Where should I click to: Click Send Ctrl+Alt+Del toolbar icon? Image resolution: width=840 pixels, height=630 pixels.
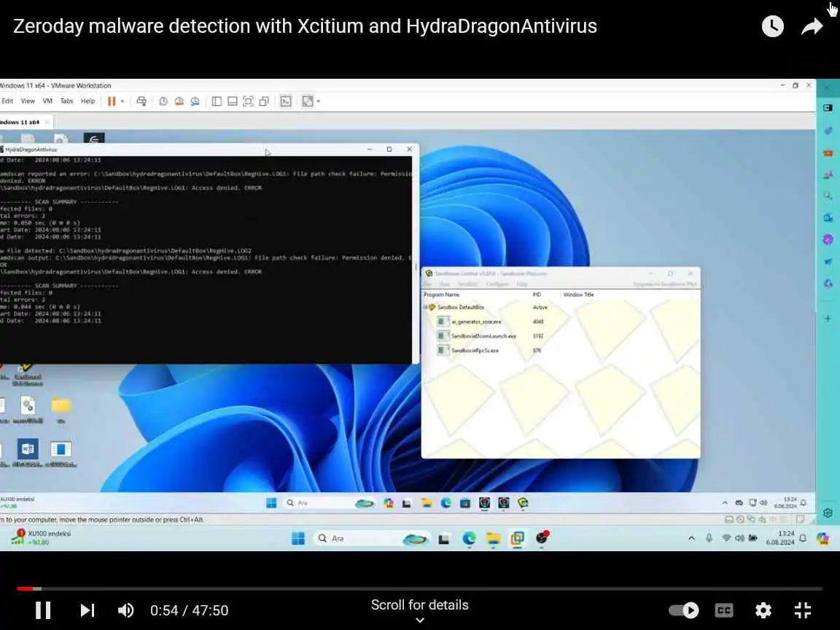point(141,101)
